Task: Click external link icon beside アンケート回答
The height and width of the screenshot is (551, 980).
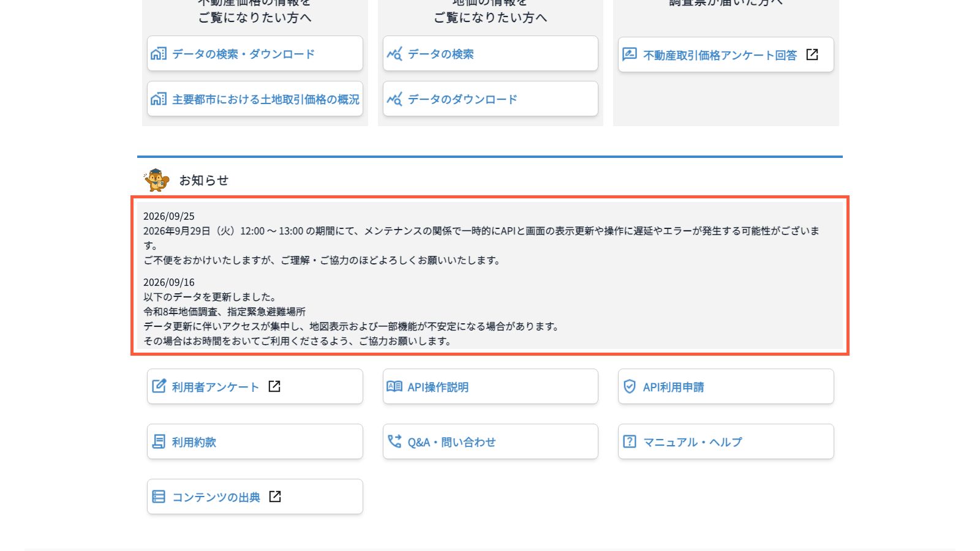Action: (812, 54)
